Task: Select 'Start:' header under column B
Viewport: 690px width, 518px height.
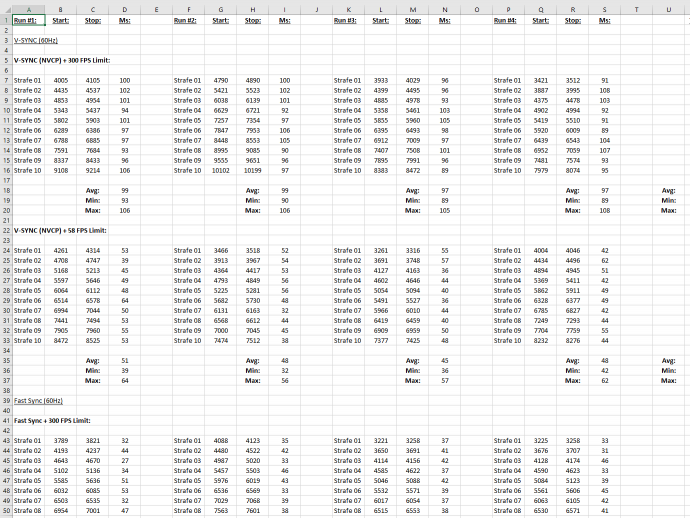Action: coord(61,20)
